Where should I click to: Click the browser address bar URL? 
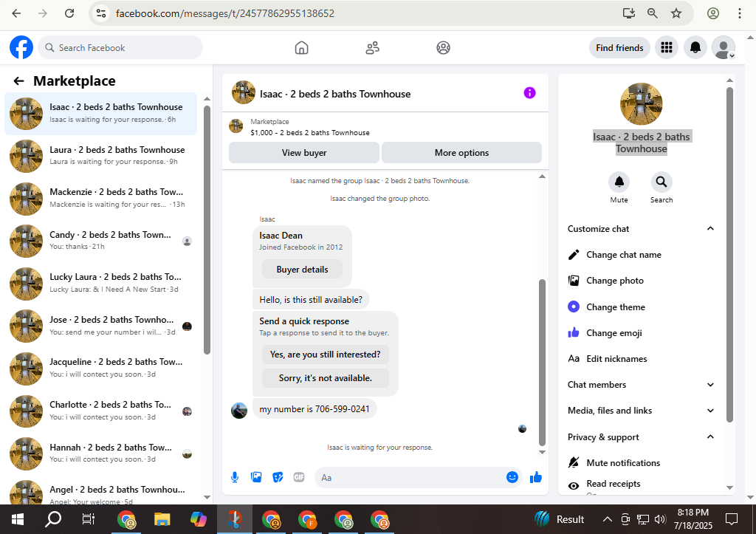[224, 13]
